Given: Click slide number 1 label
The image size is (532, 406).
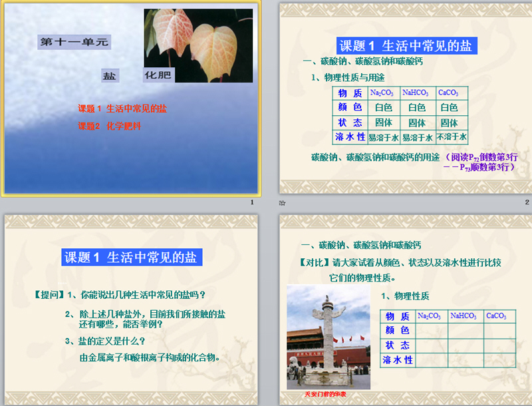Looking at the screenshot, I should tap(252, 202).
